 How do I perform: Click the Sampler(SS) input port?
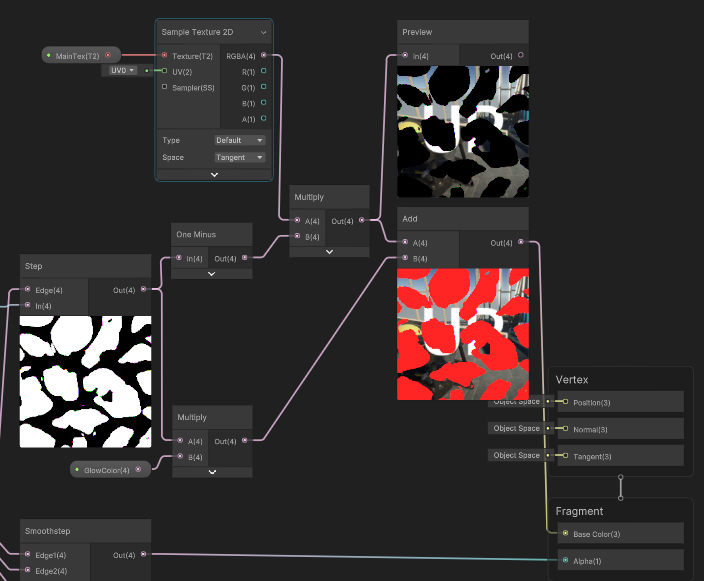pyautogui.click(x=164, y=87)
